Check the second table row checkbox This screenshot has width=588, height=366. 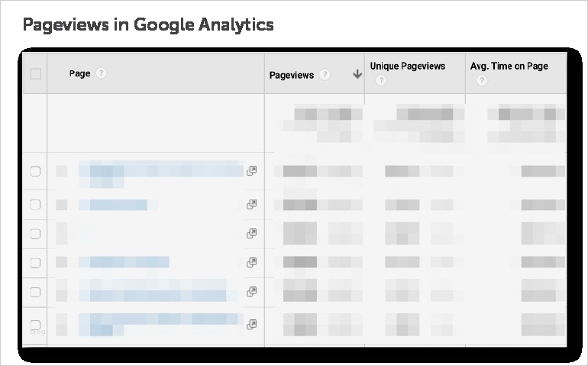click(35, 204)
